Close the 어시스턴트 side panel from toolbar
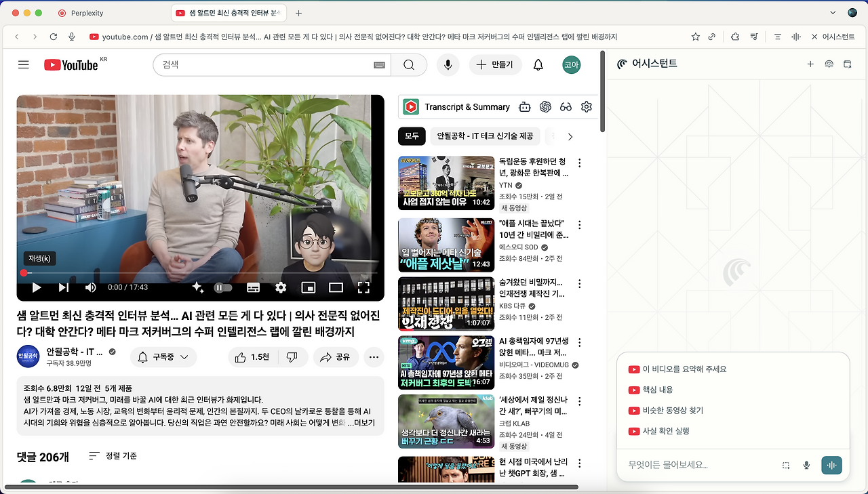868x494 pixels. 833,37
